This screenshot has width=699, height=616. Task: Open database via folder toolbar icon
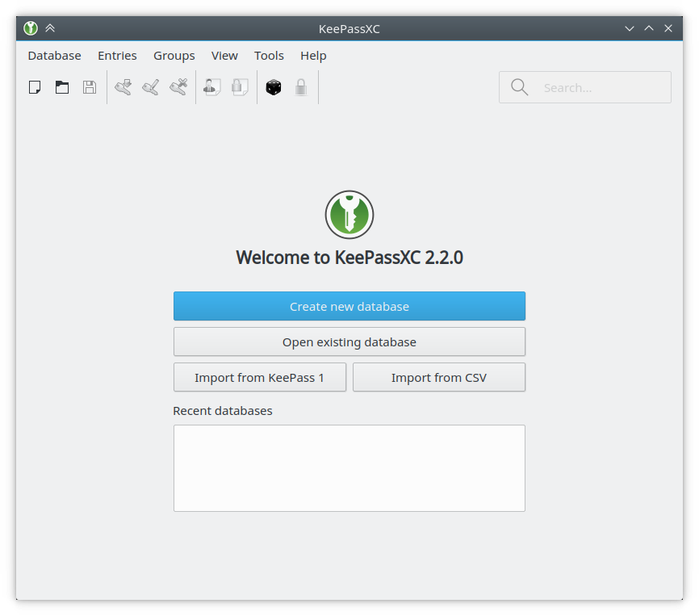point(62,87)
